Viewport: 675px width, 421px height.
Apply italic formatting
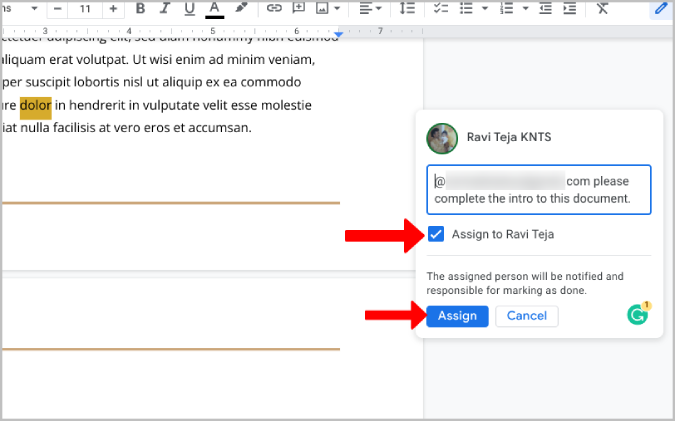(164, 9)
